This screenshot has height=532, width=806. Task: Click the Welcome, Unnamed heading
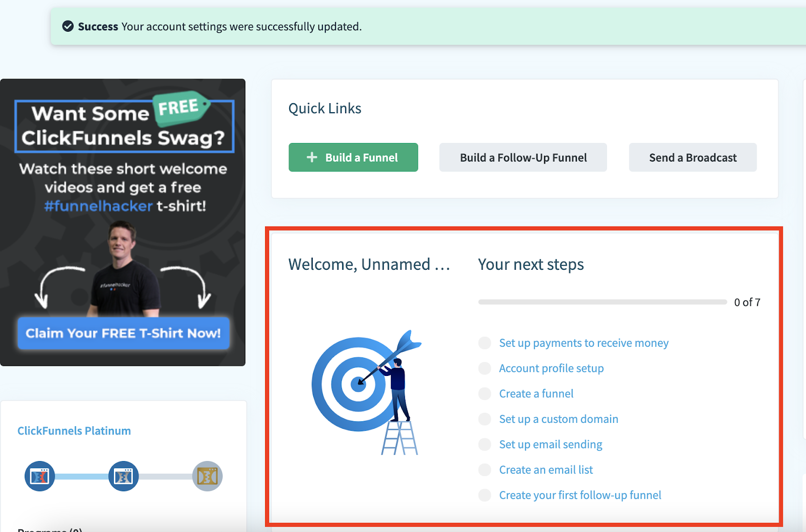[369, 265]
